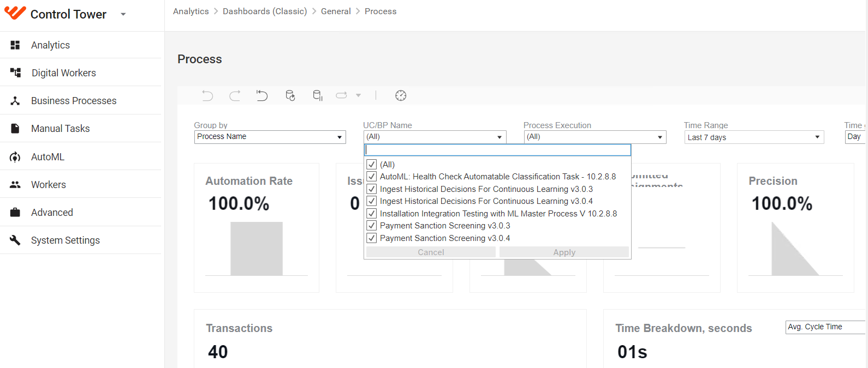Click General breadcrumb link
Viewport: 868px width, 368px height.
336,11
